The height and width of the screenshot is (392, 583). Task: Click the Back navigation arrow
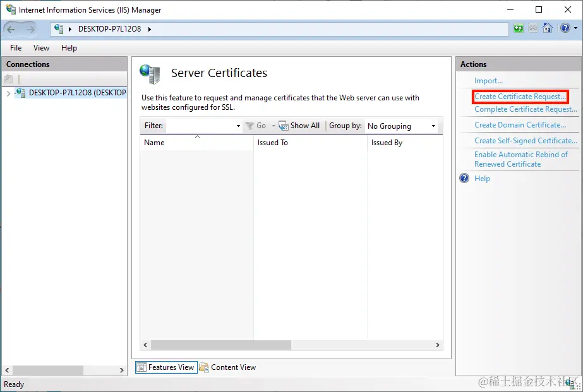[x=11, y=29]
